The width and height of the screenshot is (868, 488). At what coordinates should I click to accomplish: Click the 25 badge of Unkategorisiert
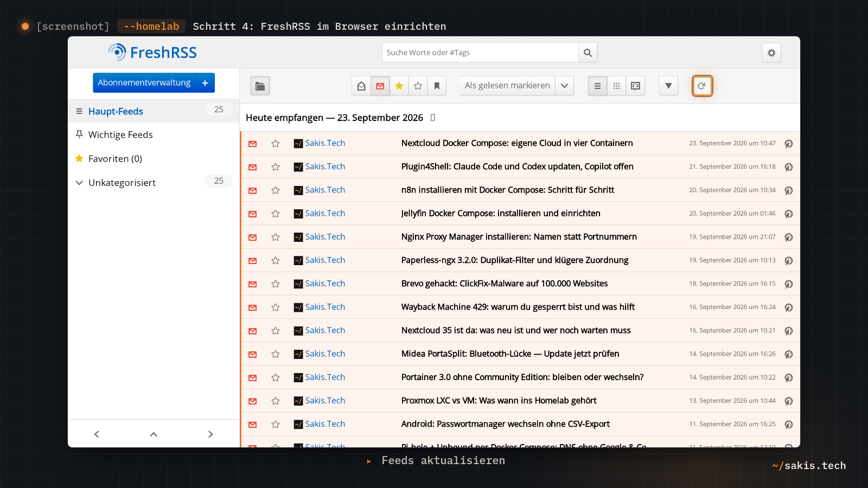[x=219, y=181]
